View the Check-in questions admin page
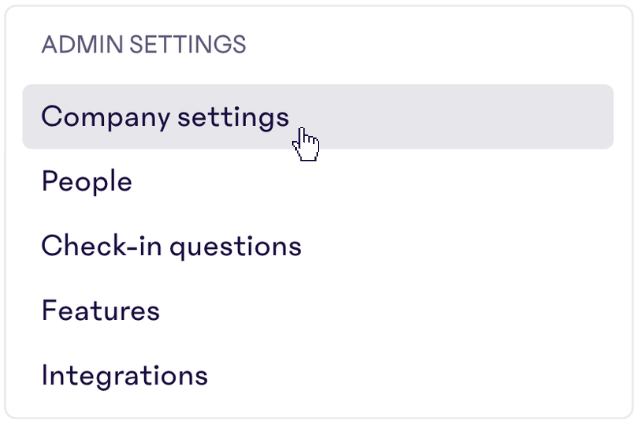The image size is (640, 424). tap(171, 246)
